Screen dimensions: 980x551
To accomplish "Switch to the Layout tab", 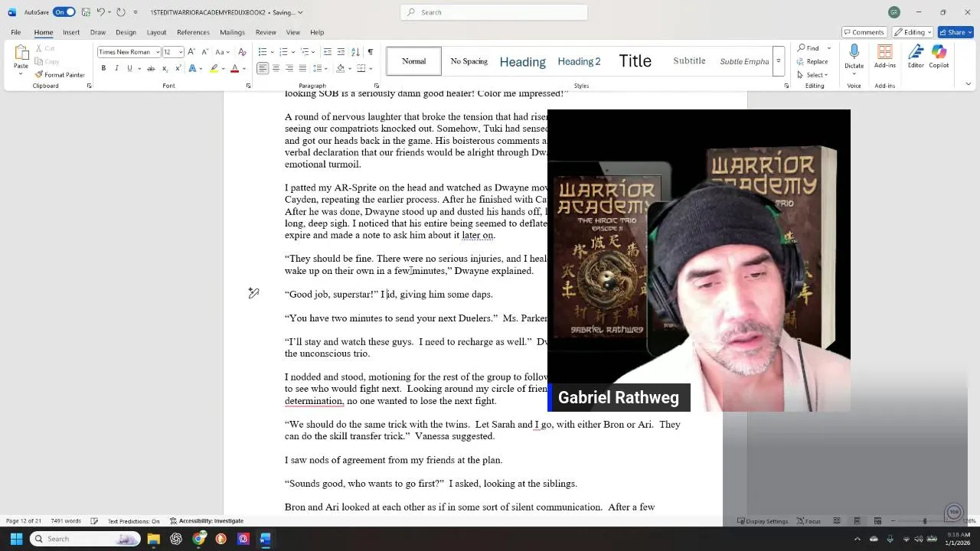I will coord(156,32).
